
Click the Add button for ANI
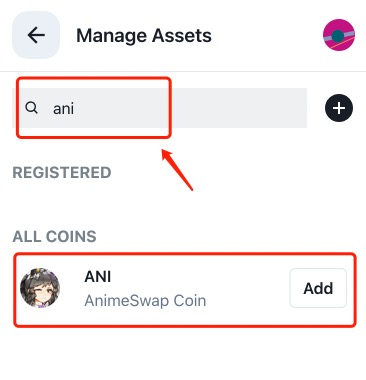[318, 288]
